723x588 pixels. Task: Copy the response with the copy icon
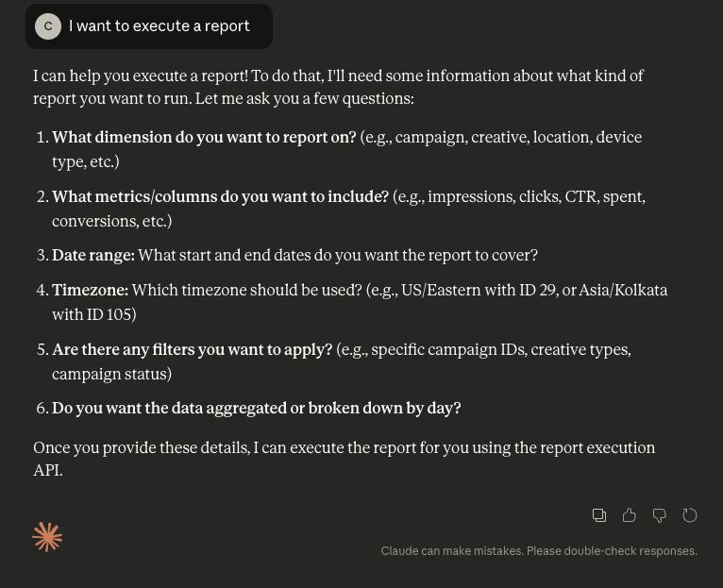click(599, 515)
